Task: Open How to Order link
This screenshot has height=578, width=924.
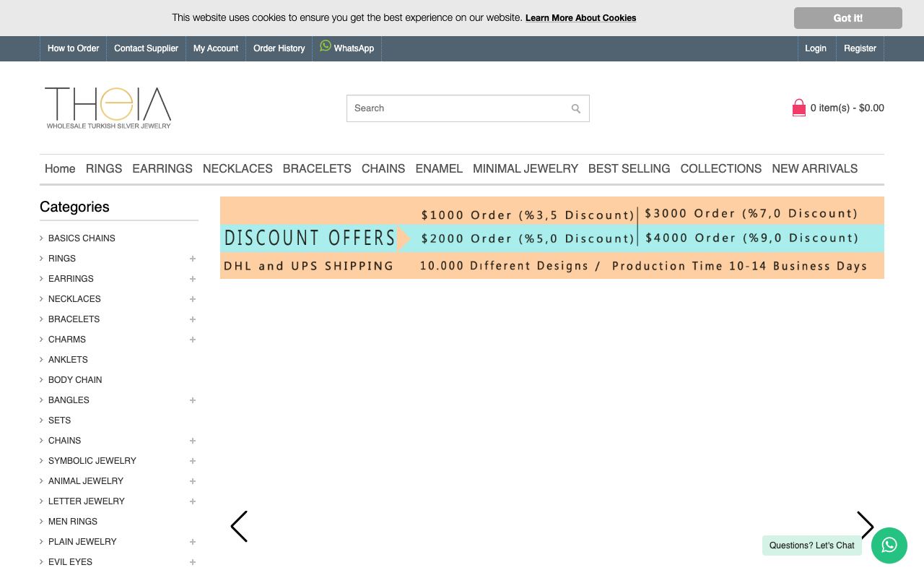Action: (x=73, y=48)
